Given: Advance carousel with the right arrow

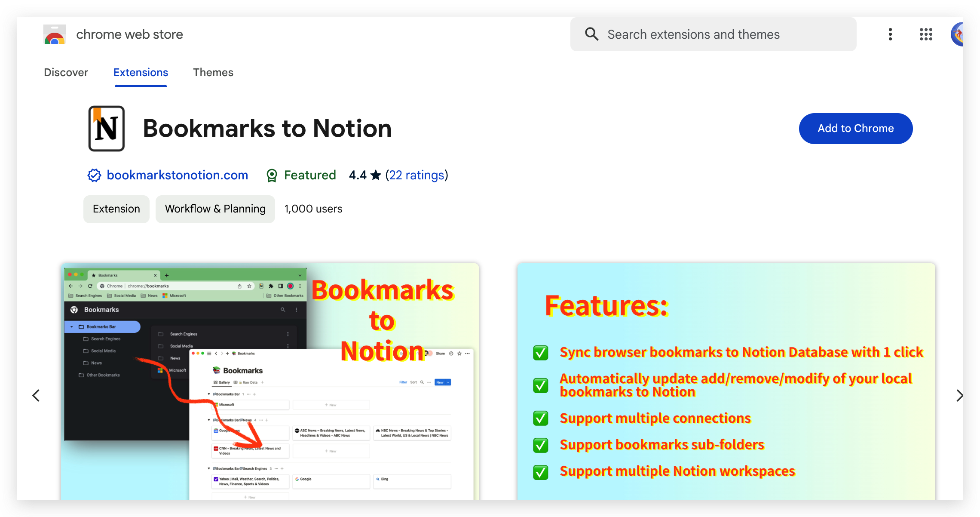Looking at the screenshot, I should pos(960,395).
